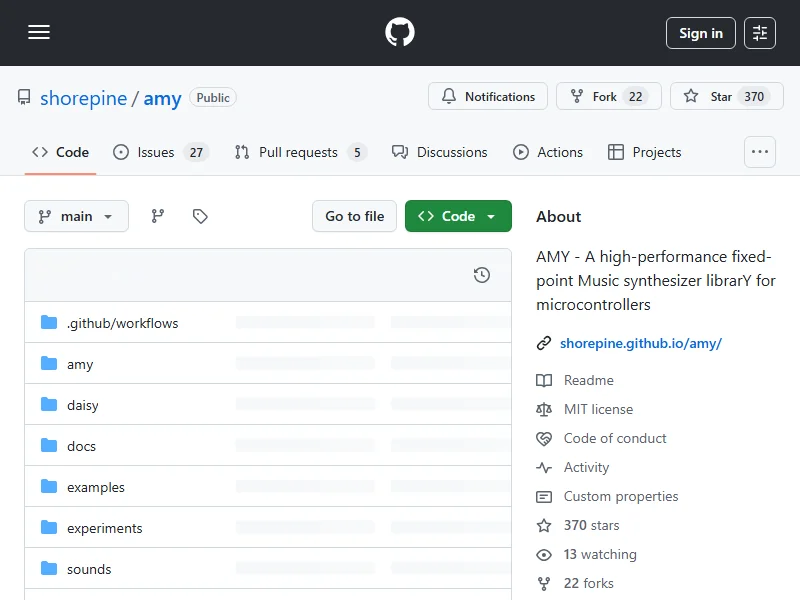Open the MIT license link
This screenshot has height=600, width=800.
click(x=598, y=409)
